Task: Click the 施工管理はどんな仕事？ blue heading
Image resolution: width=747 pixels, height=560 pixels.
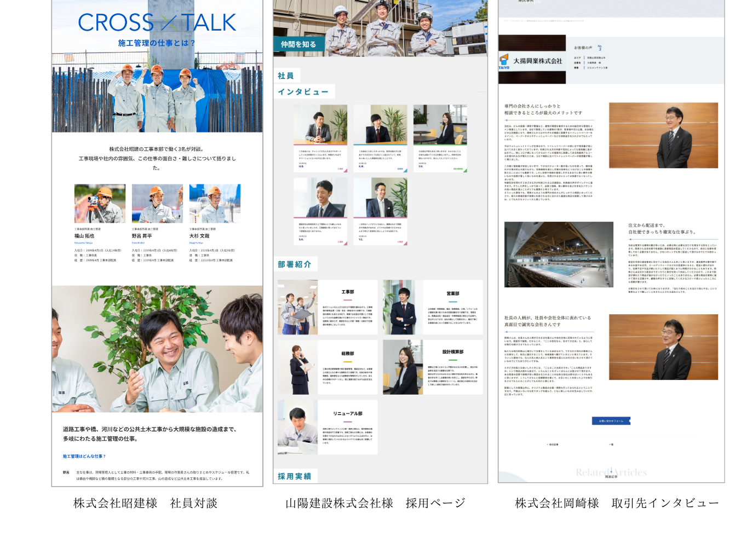Action: tap(84, 456)
